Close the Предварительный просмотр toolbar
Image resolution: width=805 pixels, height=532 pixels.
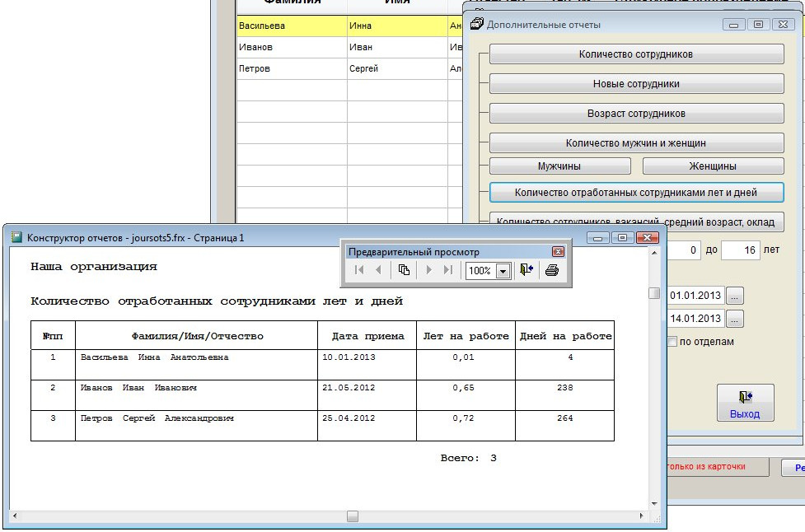click(558, 252)
